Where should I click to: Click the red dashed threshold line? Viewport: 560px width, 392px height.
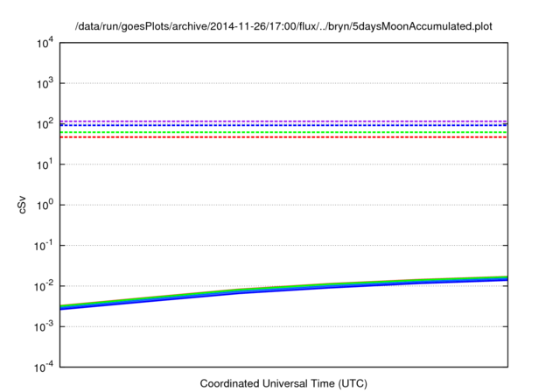283,137
